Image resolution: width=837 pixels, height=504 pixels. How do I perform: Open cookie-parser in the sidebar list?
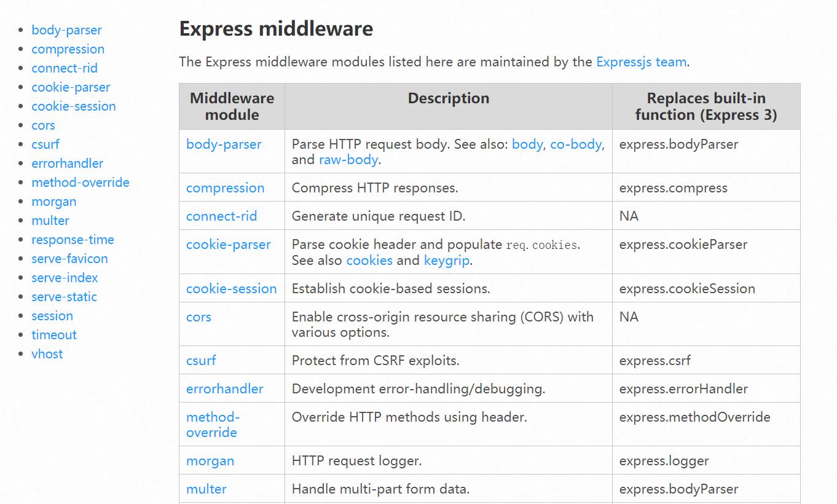[x=71, y=87]
